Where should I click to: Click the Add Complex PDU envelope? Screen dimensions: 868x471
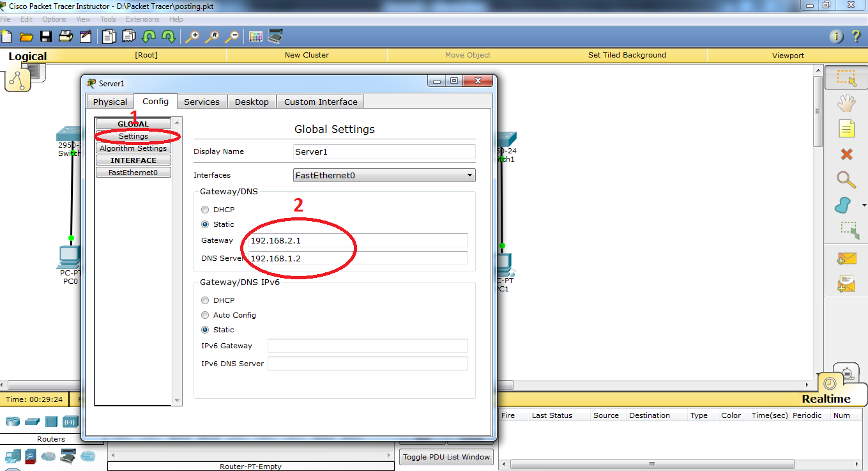(846, 284)
